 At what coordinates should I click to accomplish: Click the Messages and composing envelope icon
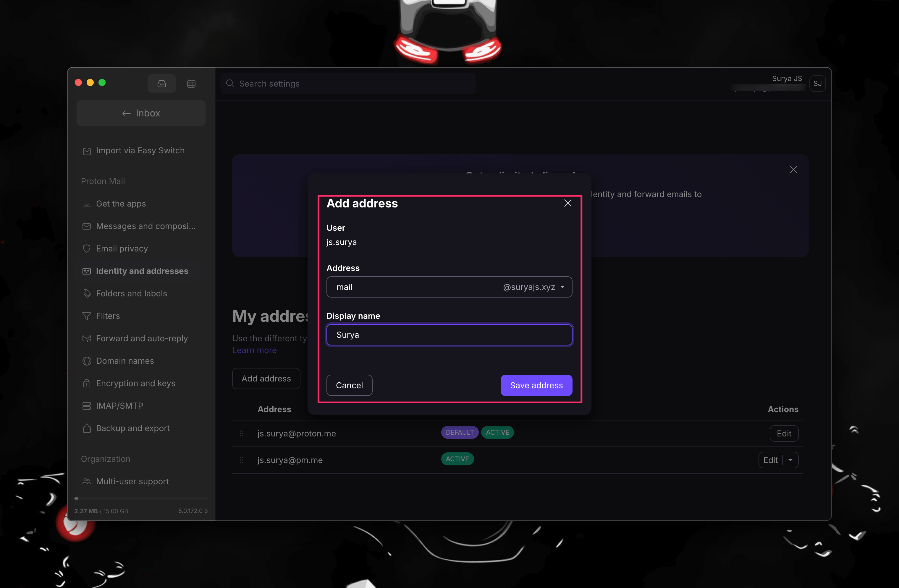pyautogui.click(x=87, y=226)
